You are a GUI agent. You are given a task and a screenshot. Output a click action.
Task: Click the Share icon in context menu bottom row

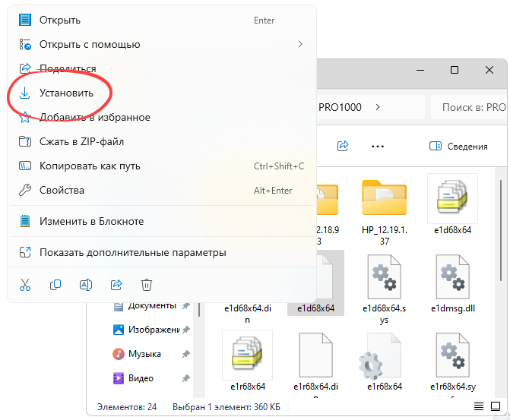pyautogui.click(x=116, y=285)
